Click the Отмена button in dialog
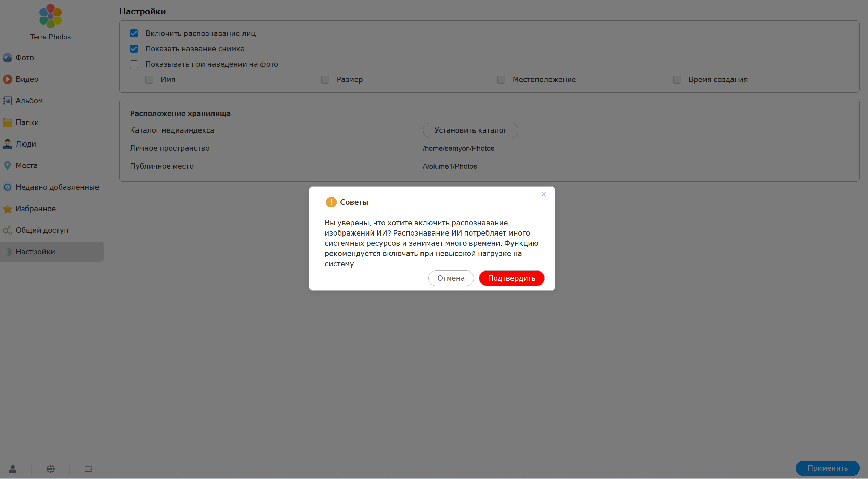This screenshot has height=479, width=868. pos(451,278)
